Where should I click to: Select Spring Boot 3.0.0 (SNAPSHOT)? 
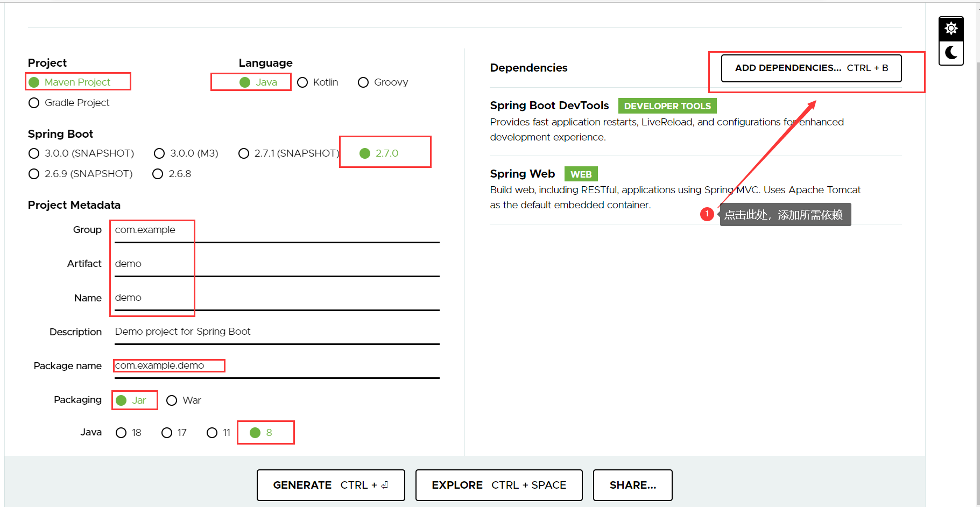pos(81,153)
